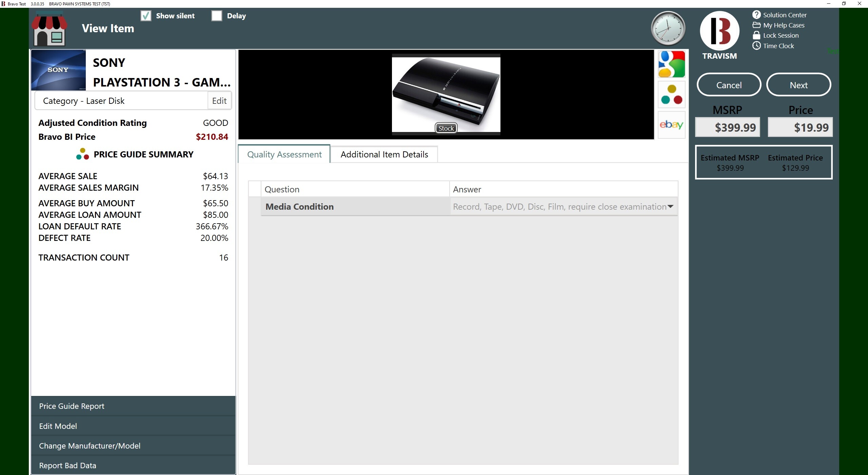Click the Adjusted Condition Rating GOOD value
This screenshot has width=868, height=475.
(215, 123)
